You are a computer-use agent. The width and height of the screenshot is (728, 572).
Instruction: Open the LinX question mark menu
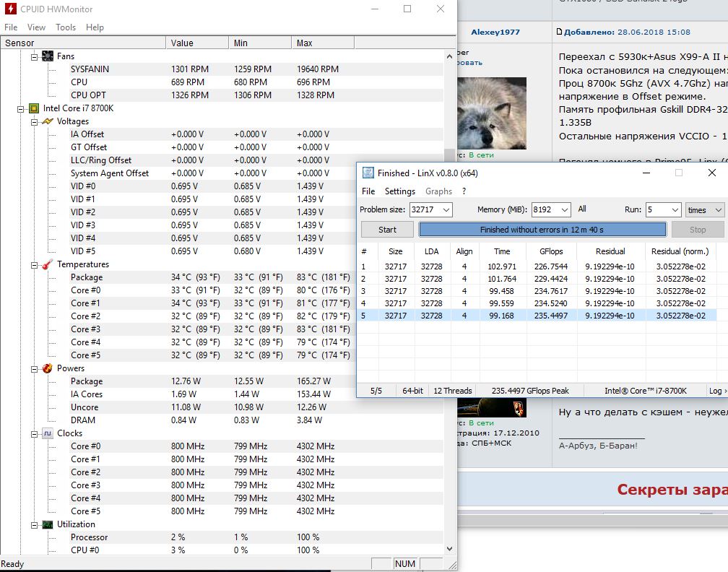point(464,191)
